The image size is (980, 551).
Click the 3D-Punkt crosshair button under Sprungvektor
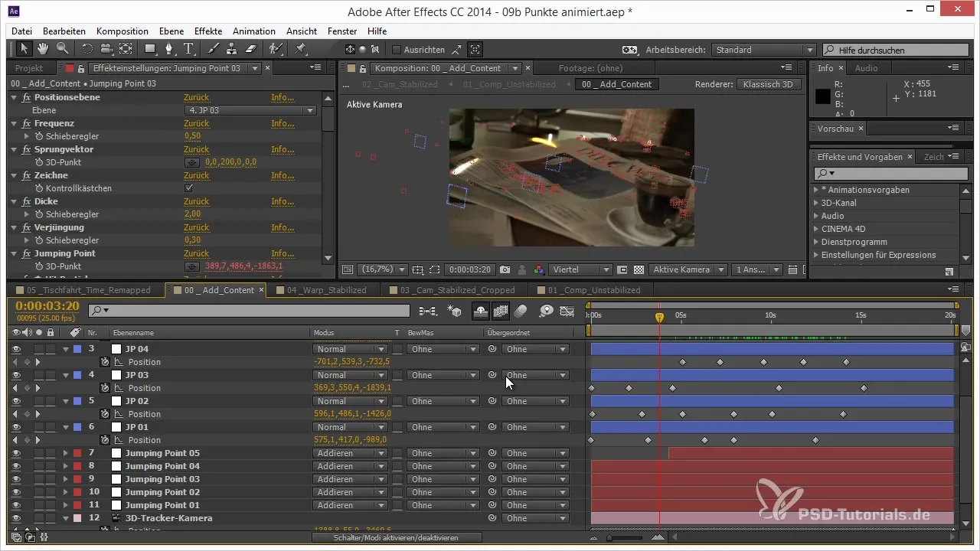point(192,162)
